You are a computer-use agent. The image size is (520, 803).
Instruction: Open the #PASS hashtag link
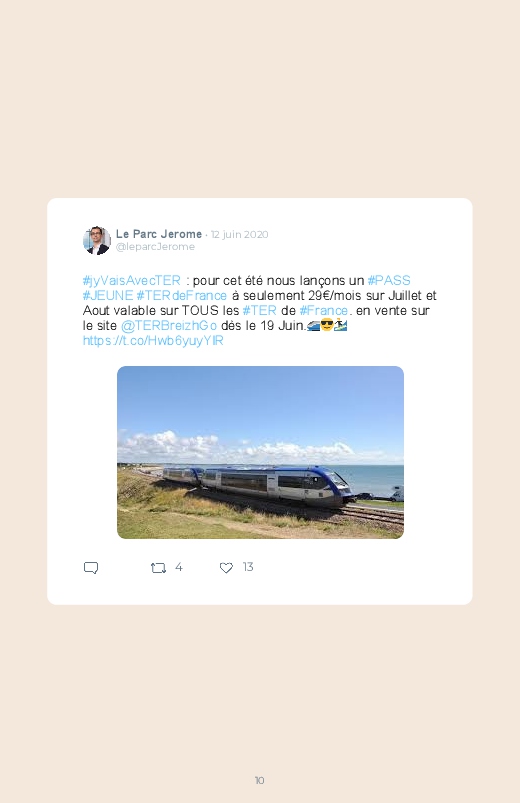coord(389,281)
